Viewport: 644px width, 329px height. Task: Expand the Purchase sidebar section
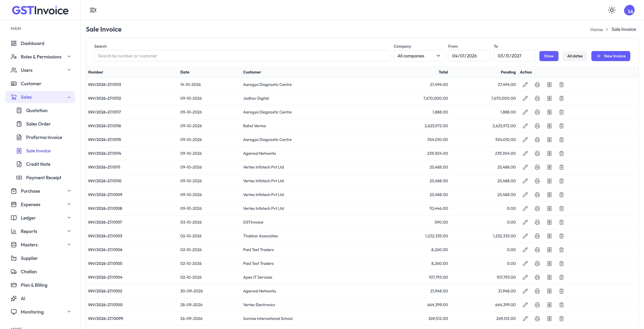[40, 191]
